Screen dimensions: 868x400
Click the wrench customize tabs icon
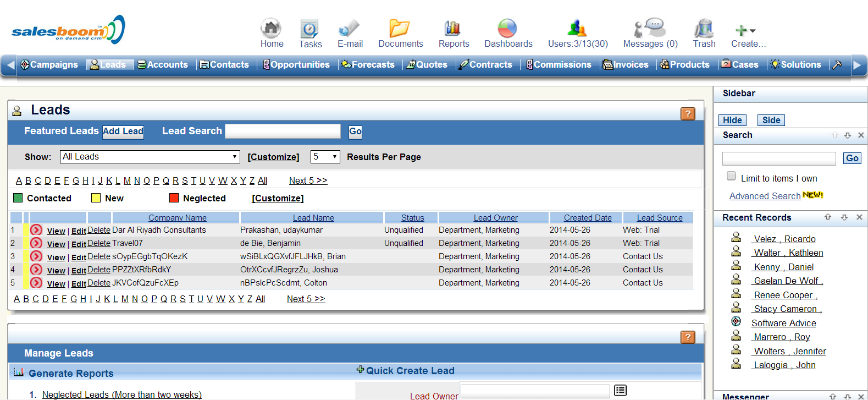pyautogui.click(x=837, y=64)
